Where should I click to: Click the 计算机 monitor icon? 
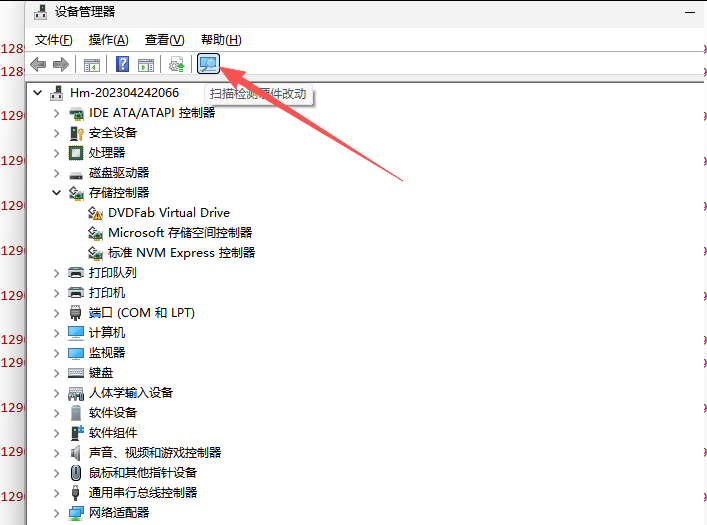[76, 333]
